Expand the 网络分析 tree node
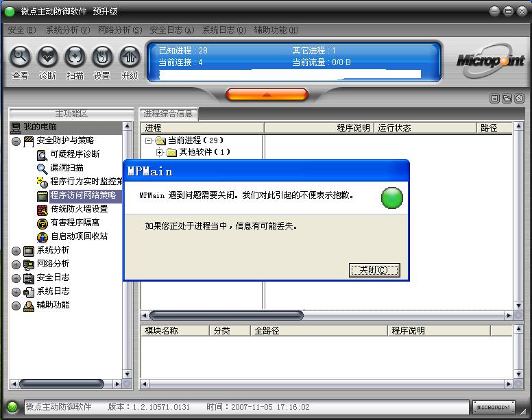This screenshot has height=420, width=532. 16,264
